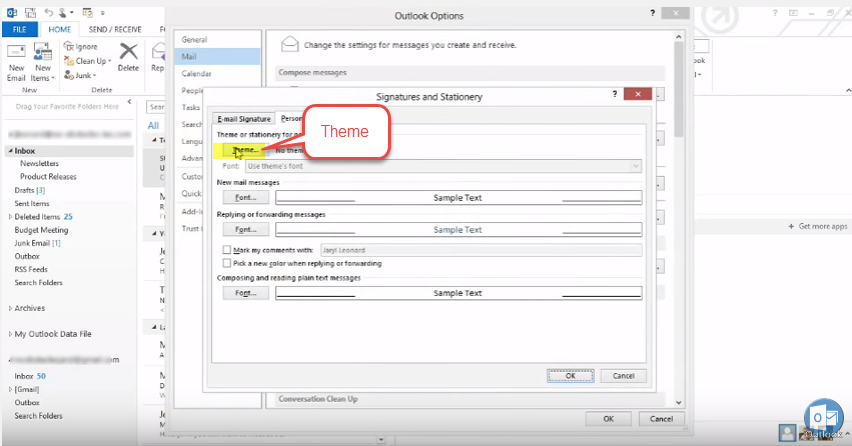Click the Outlook Options scroll down arrow
Viewport: 852px width, 446px height.
point(679,403)
